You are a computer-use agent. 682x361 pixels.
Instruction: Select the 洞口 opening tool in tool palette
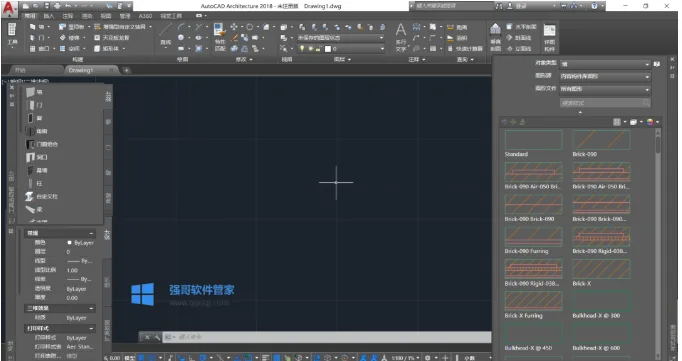(36, 157)
